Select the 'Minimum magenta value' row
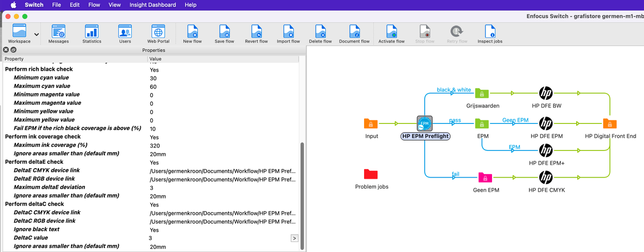Image resolution: width=644 pixels, height=252 pixels. pyautogui.click(x=151, y=95)
